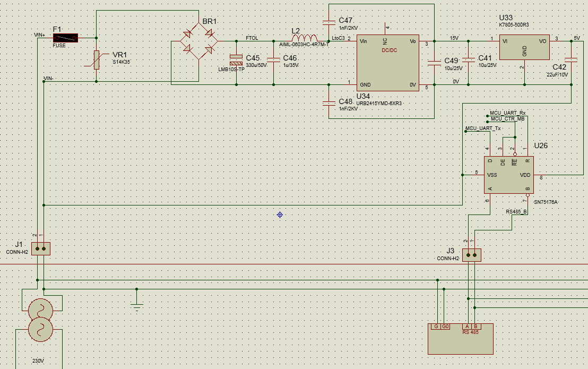Click the U33 K7805 regulator block
The image size is (588, 369).
point(524,47)
